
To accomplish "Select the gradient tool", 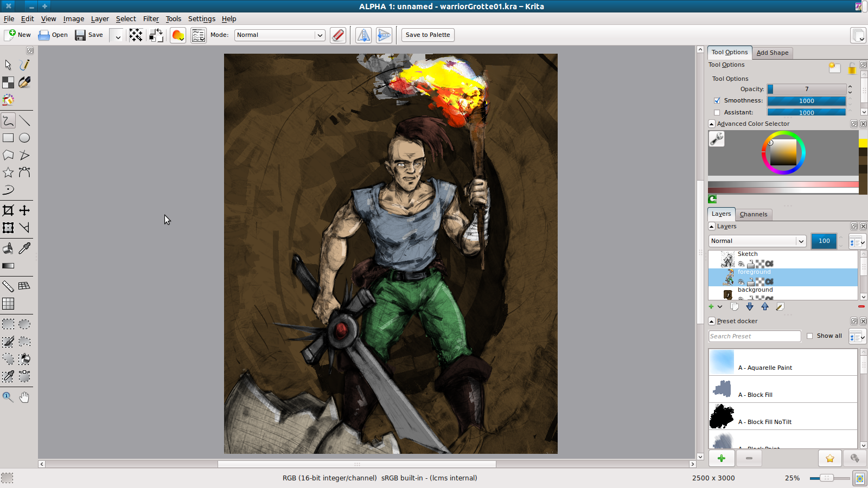I will pyautogui.click(x=8, y=266).
